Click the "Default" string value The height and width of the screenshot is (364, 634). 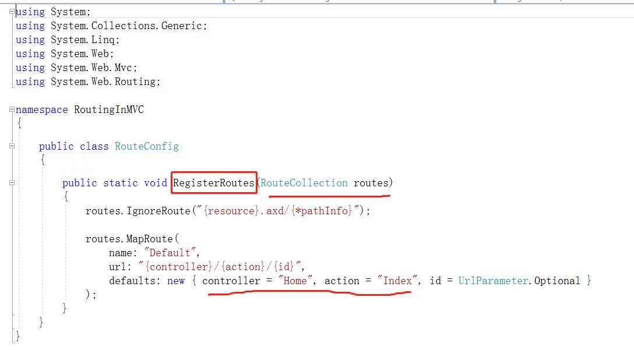click(170, 253)
